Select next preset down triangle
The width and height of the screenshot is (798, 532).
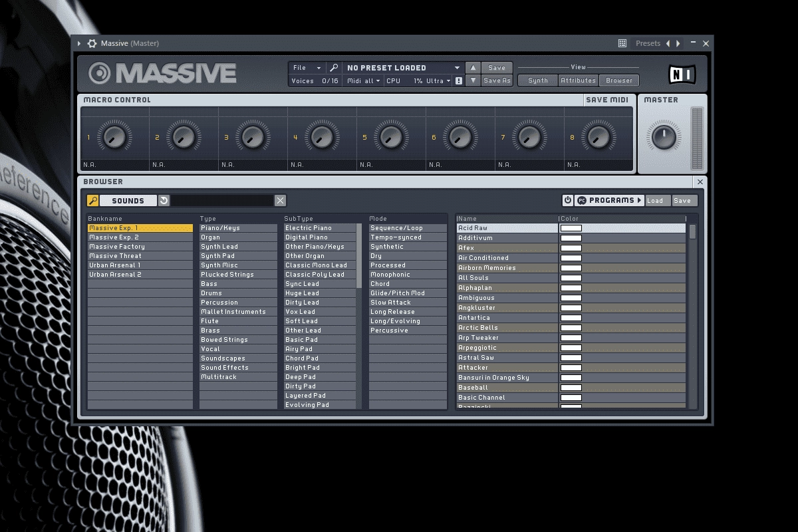click(x=472, y=80)
